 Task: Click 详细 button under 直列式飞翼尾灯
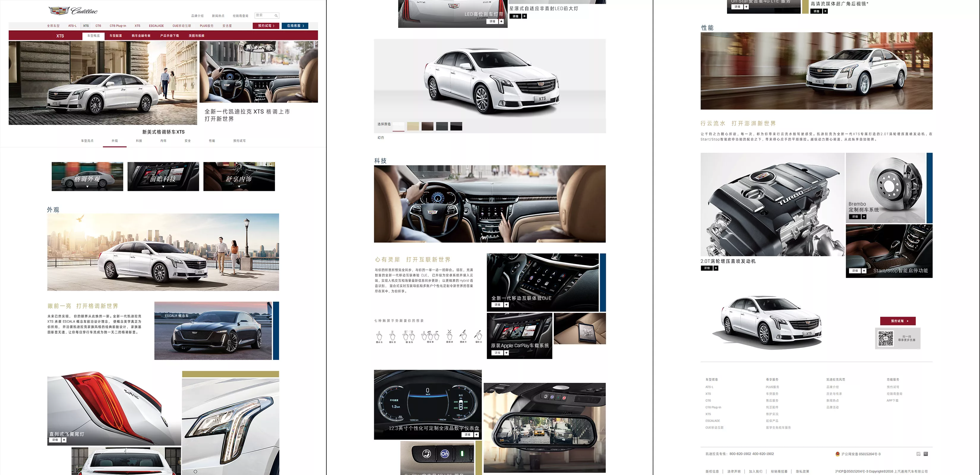55,440
